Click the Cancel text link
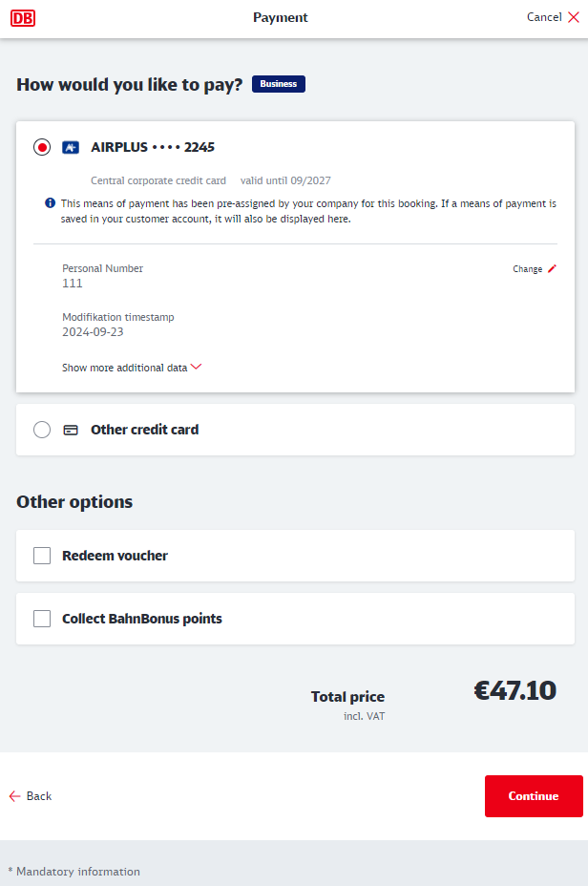 coord(544,17)
